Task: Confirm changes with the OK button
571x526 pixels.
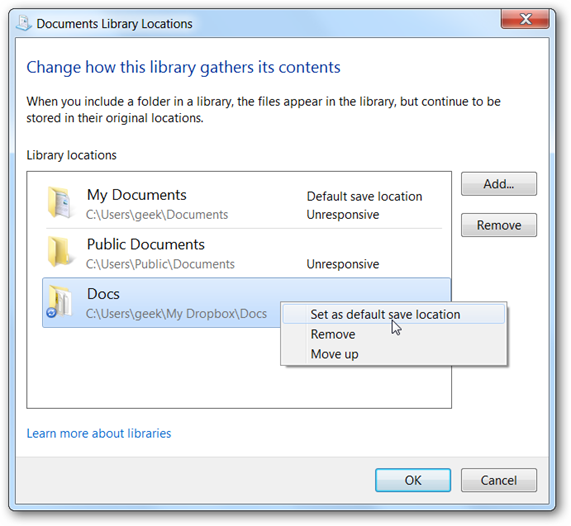Action: tap(413, 480)
